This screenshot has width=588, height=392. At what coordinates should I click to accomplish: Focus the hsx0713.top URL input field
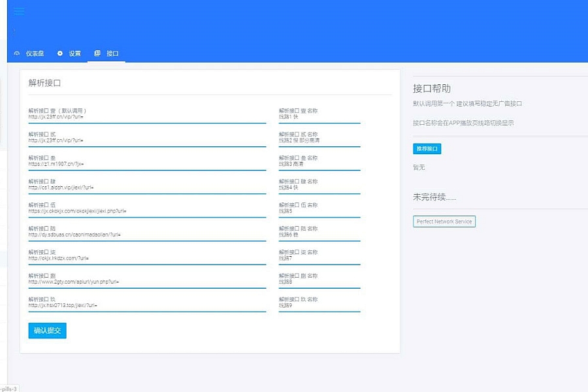pyautogui.click(x=147, y=305)
